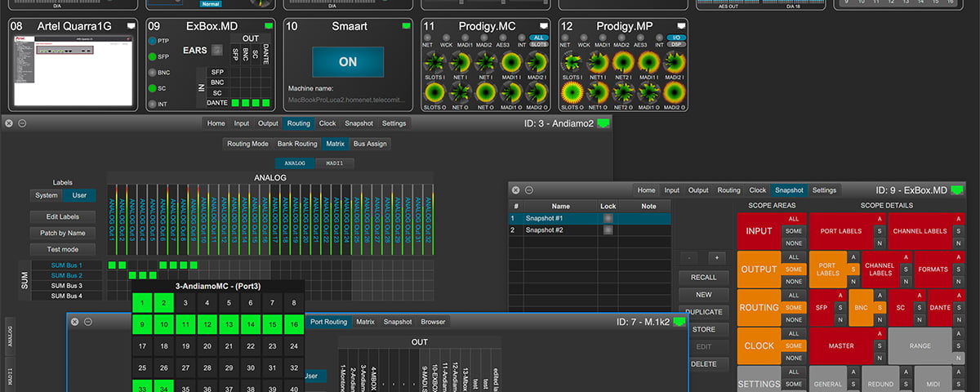This screenshot has height=392, width=980.
Task: Select the PTP clock source in ExBox.MD
Action: 154,40
